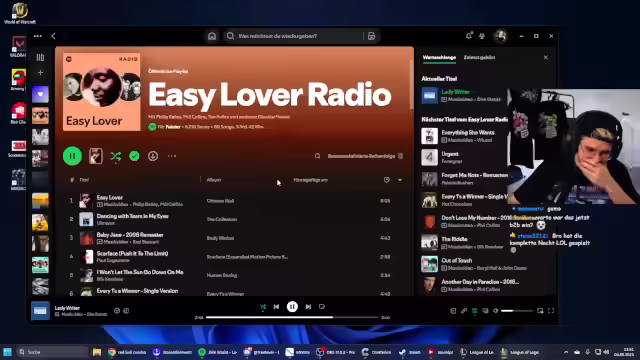The height and width of the screenshot is (360, 640).
Task: Open the preview card next to play button
Action: [96, 156]
